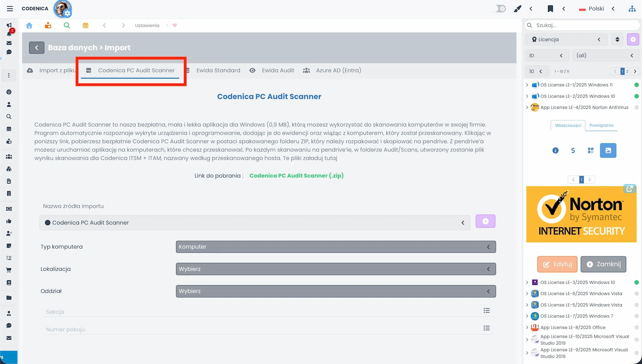
Task: Open the Powiązania tab in the right panel
Action: pos(601,126)
